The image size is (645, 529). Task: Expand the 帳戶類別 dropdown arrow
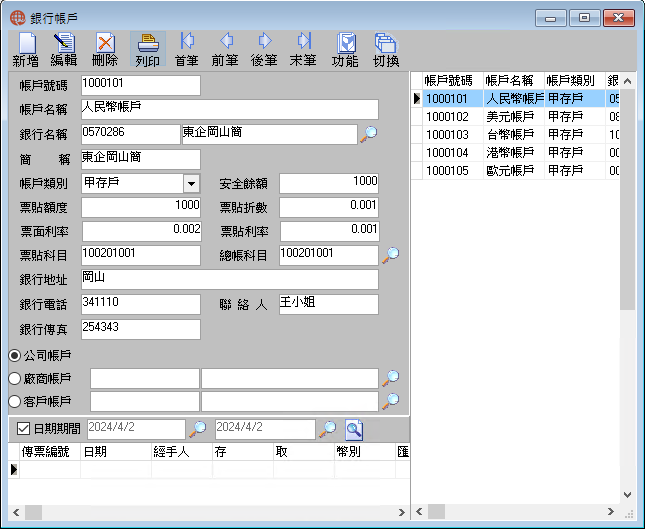(191, 183)
